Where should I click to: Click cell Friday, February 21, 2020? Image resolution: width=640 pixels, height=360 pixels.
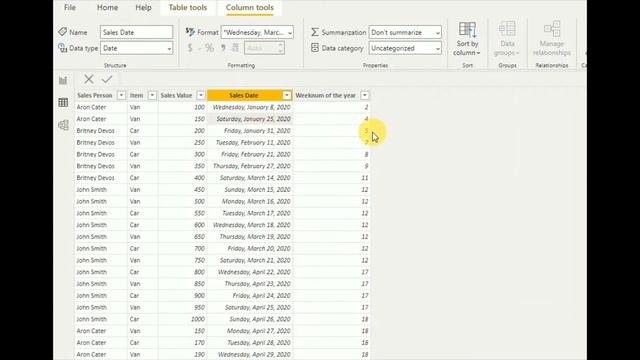pos(250,154)
